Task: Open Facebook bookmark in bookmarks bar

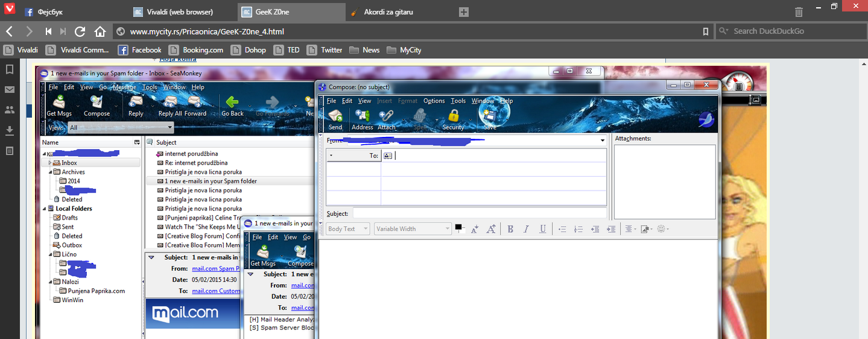Action: pyautogui.click(x=139, y=50)
